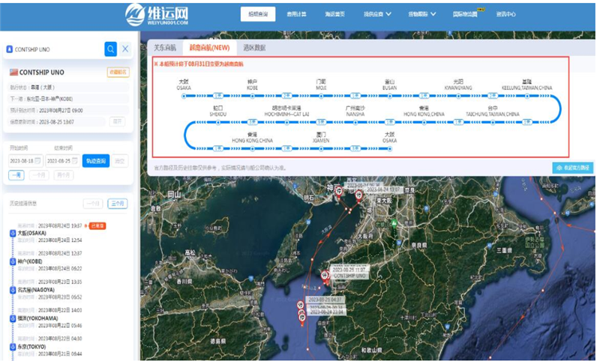This screenshot has width=600, height=364.
Task: Click the start date field 2023-08-18
Action: click(x=25, y=161)
